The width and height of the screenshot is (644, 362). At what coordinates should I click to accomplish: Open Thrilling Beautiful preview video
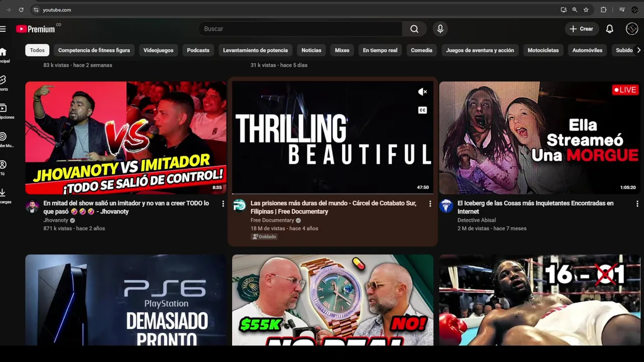333,138
